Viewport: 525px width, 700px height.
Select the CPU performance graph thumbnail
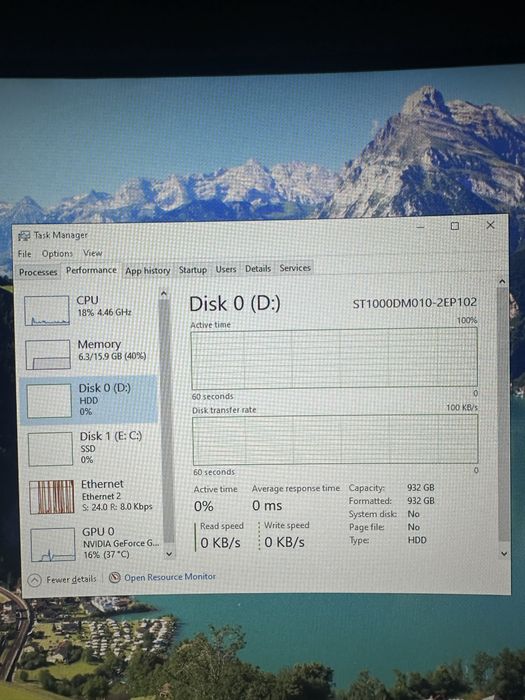click(x=47, y=310)
